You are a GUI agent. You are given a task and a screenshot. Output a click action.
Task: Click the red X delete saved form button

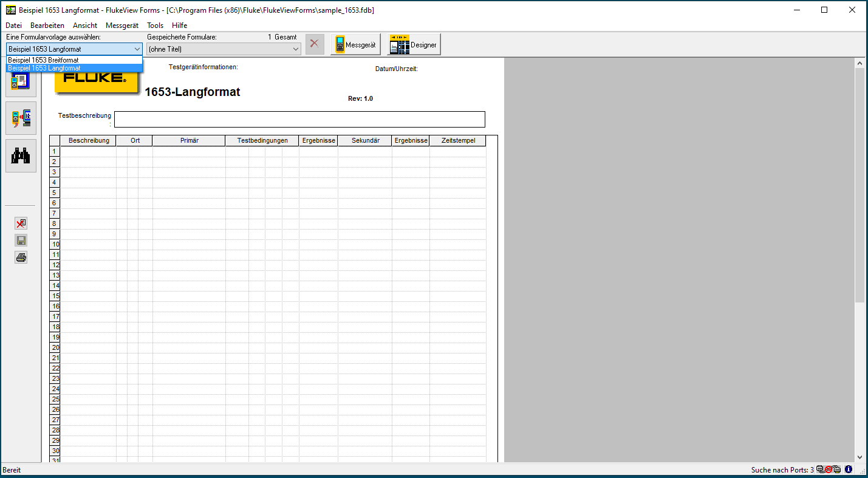315,44
